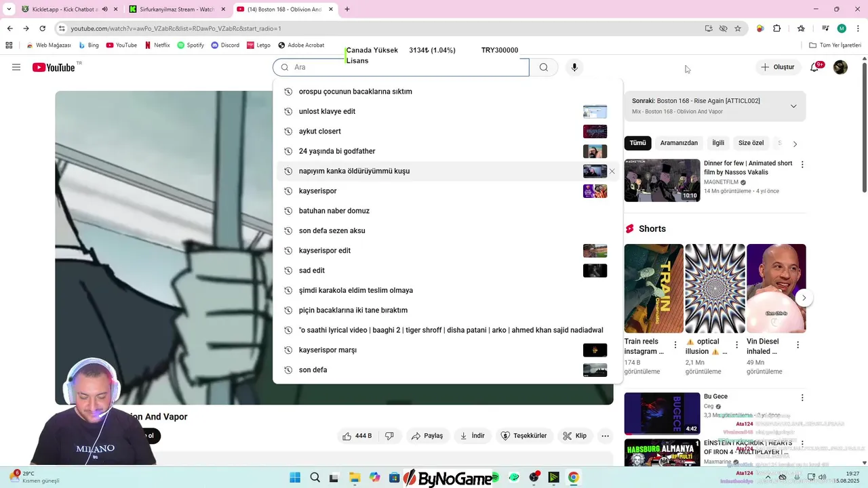The width and height of the screenshot is (868, 488).
Task: Open Chrome tab search dropdown
Action: pos(9,9)
